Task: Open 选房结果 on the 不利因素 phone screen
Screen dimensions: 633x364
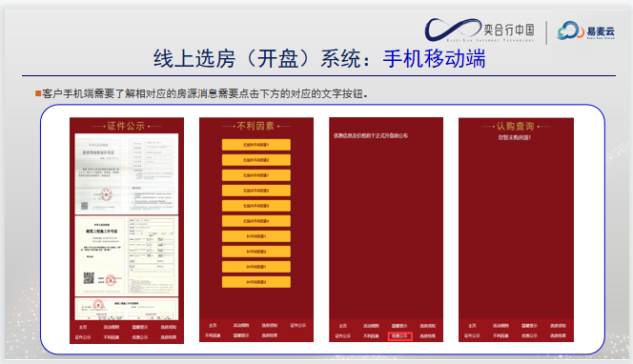Action: click(x=269, y=335)
